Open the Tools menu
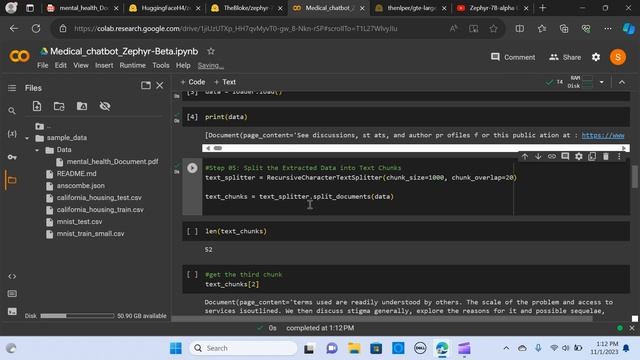The width and height of the screenshot is (640, 360). pos(161,65)
